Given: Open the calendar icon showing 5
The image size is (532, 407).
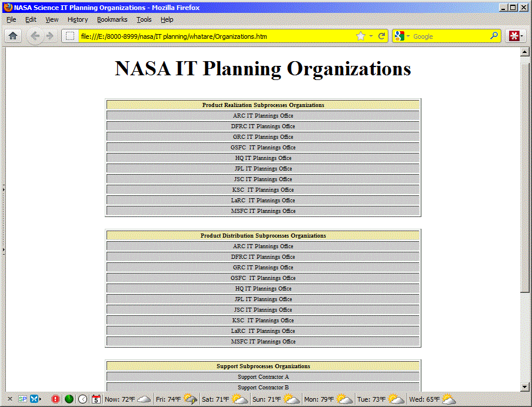Looking at the screenshot, I should click(97, 399).
